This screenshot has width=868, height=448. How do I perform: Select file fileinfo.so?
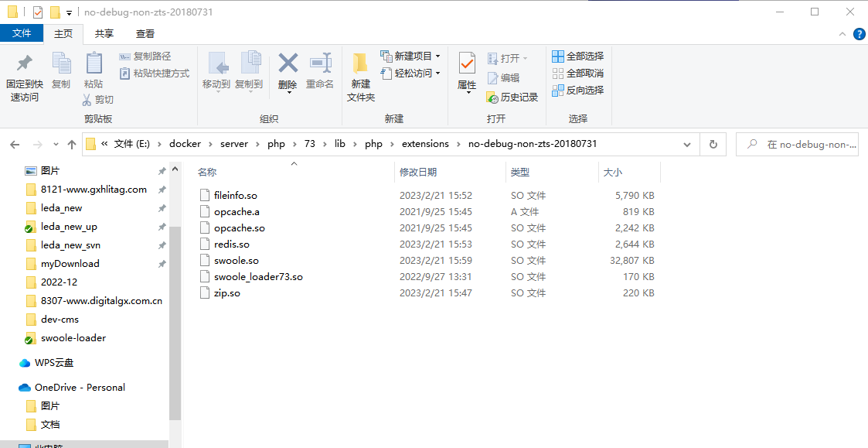(x=235, y=196)
